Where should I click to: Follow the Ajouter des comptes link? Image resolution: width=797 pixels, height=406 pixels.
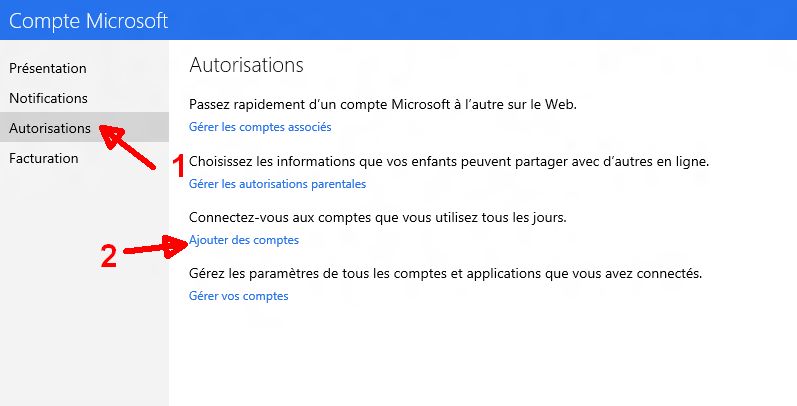click(x=244, y=240)
